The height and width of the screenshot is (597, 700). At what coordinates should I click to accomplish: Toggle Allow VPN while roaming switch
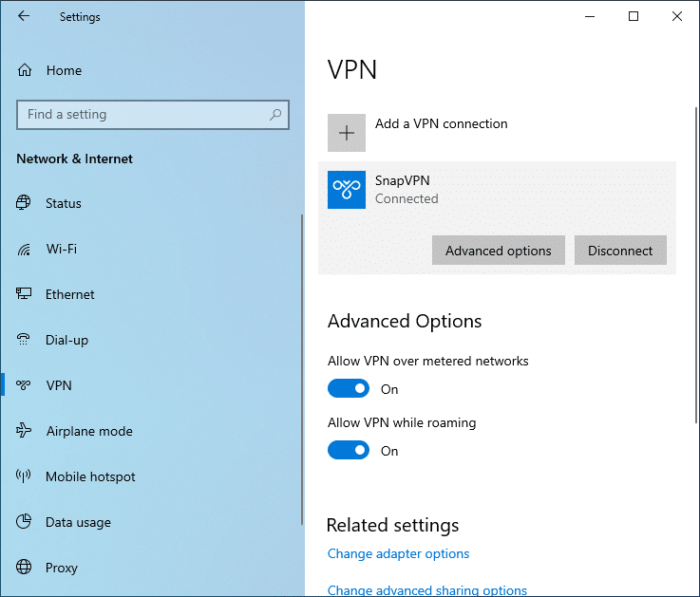[x=349, y=450]
